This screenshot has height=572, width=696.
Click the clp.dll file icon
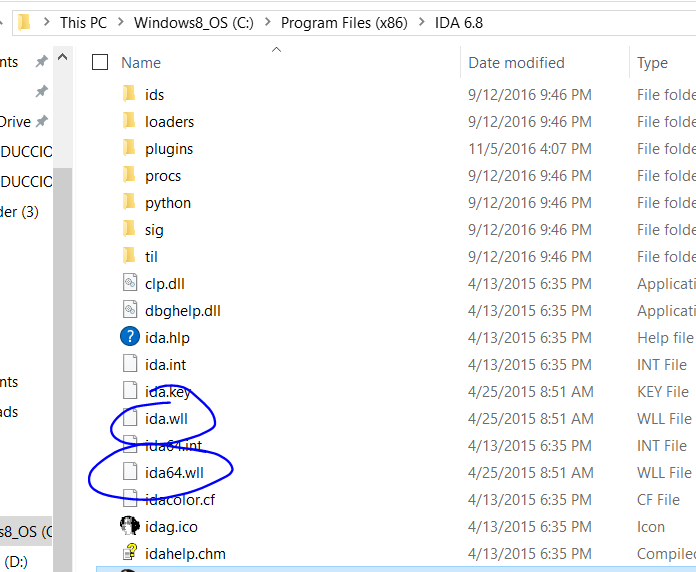(x=130, y=283)
